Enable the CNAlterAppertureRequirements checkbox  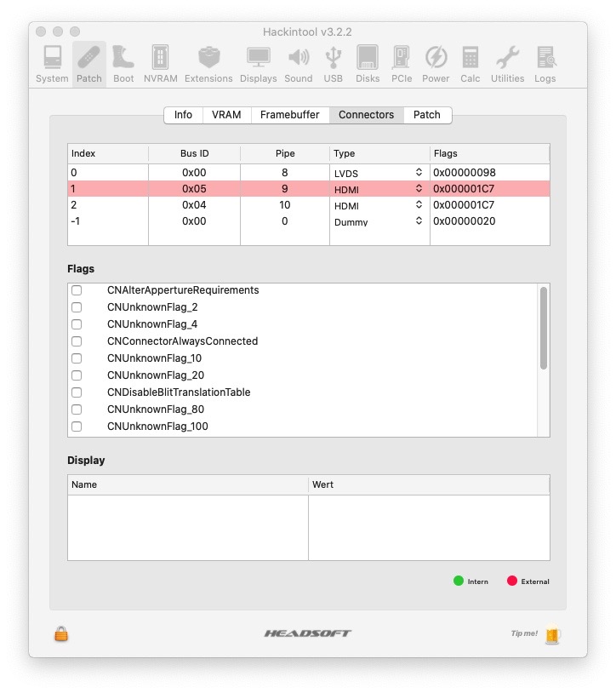click(77, 290)
